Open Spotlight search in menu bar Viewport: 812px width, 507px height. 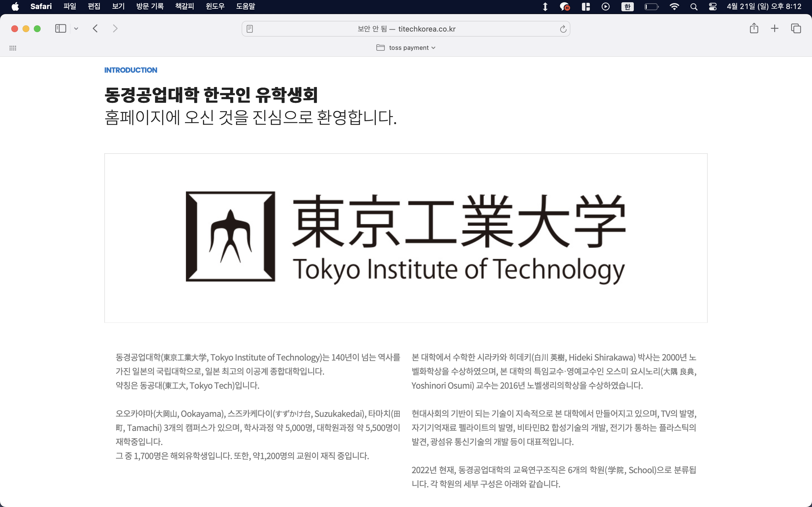(694, 7)
